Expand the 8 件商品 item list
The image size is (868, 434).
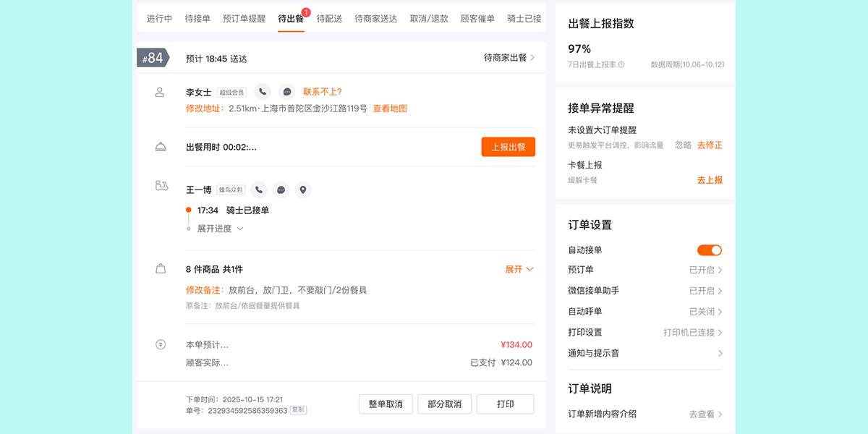[x=519, y=269]
